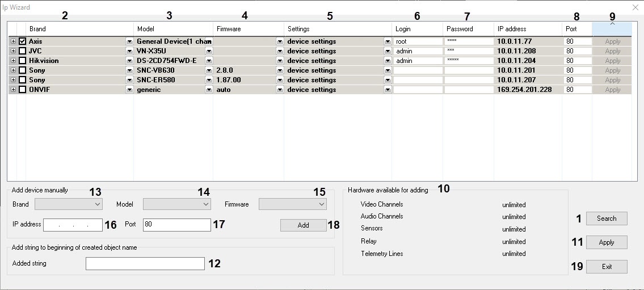This screenshot has width=644, height=290.
Task: Open the VN-X35U model dropdown
Action: pos(209,51)
